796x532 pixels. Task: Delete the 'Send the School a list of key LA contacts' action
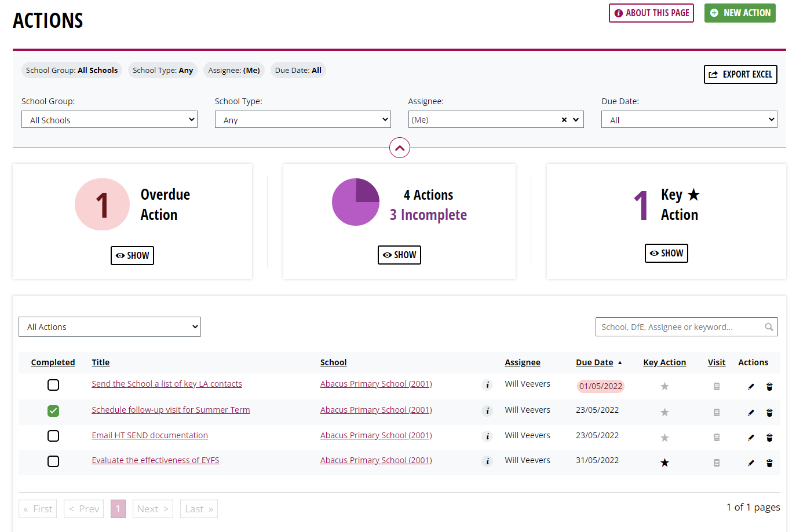tap(769, 386)
